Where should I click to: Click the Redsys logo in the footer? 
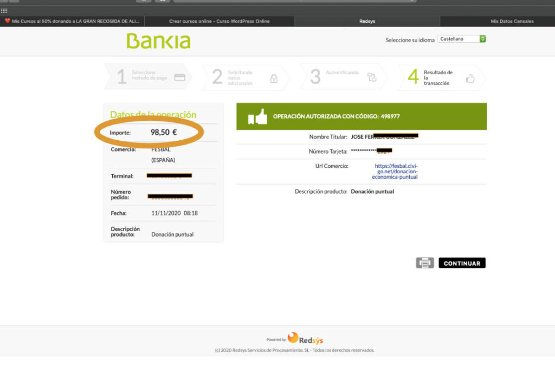click(x=305, y=339)
